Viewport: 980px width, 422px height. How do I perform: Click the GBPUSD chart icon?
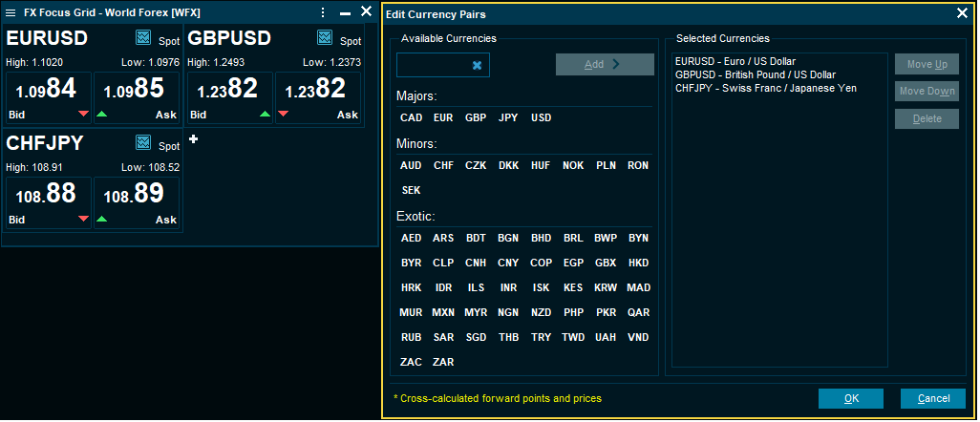click(325, 38)
